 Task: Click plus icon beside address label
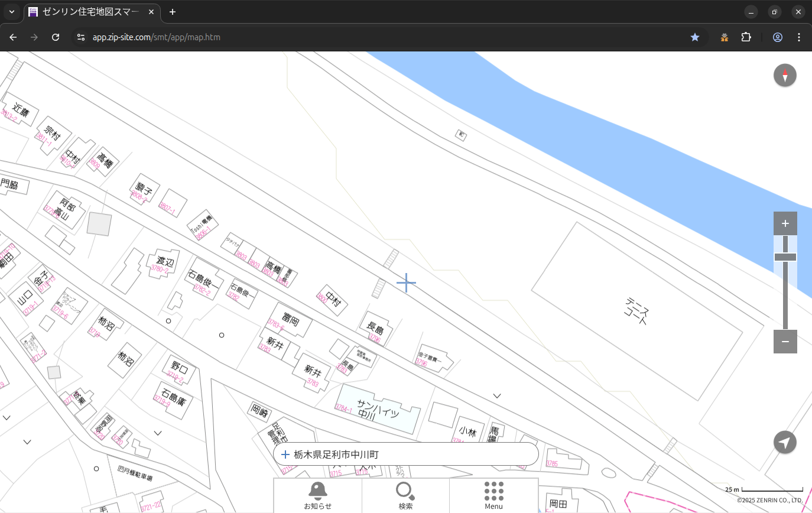click(285, 454)
